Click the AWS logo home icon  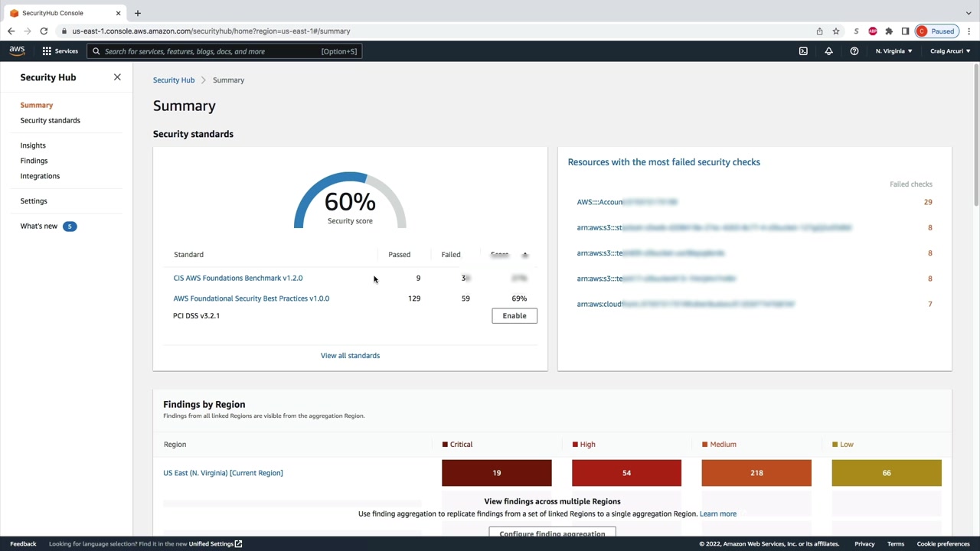click(17, 51)
